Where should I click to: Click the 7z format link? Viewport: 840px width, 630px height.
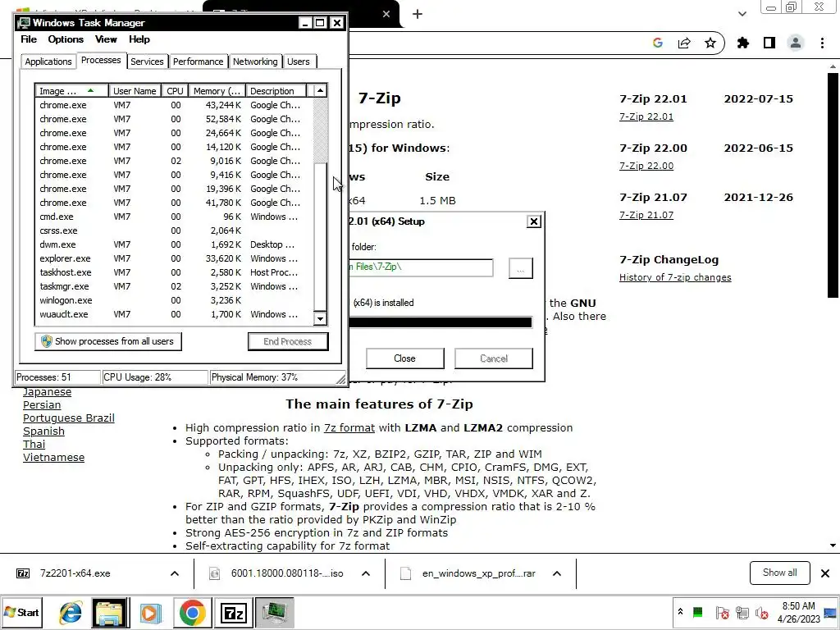point(349,427)
